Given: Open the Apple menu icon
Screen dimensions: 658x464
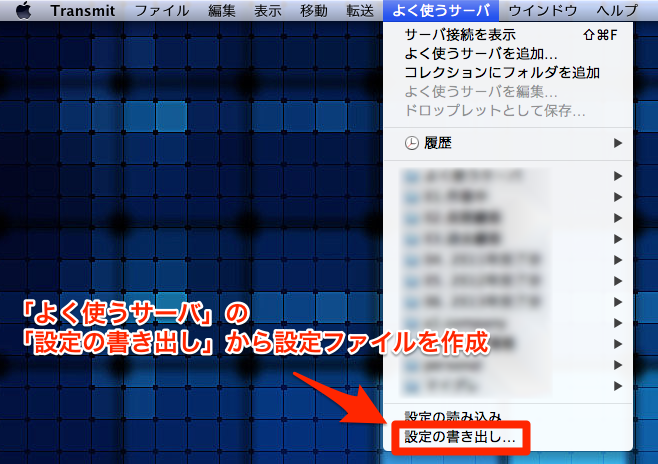Looking at the screenshot, I should (22, 10).
